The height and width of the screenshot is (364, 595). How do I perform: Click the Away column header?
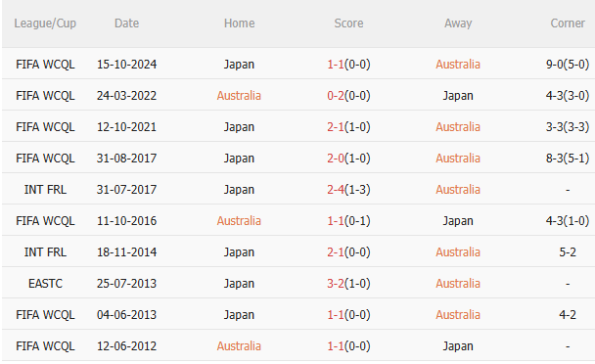click(x=458, y=23)
